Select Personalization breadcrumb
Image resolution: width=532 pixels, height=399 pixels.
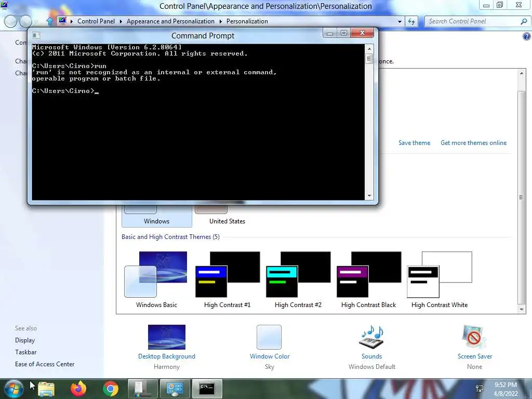point(247,21)
